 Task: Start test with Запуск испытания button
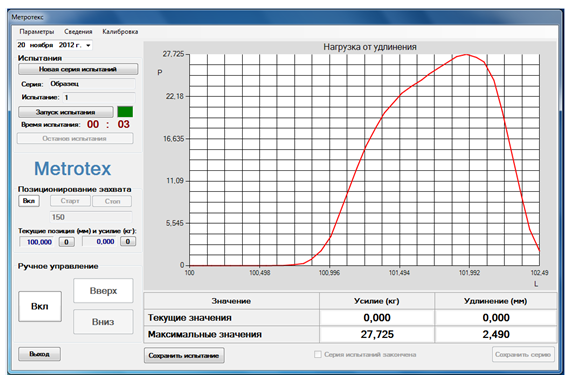(66, 112)
